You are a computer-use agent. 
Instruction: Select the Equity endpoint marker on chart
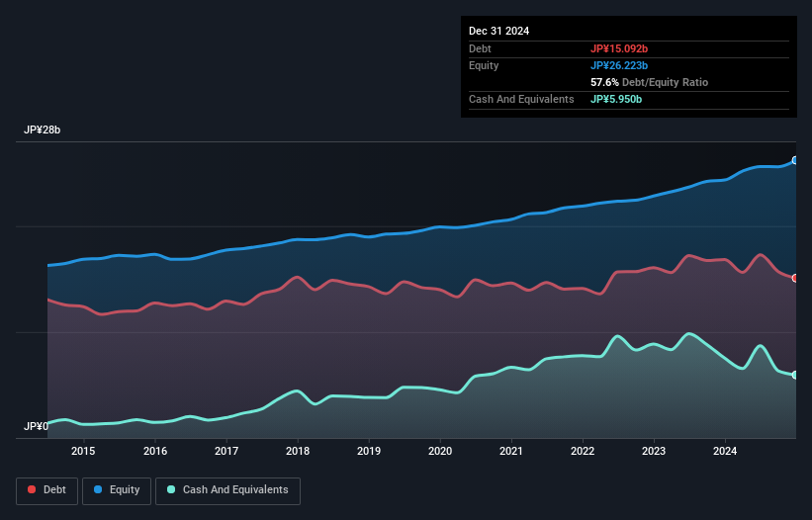click(x=795, y=160)
